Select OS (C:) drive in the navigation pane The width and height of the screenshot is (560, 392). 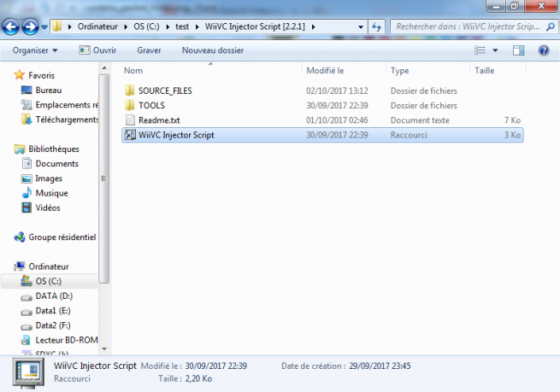click(50, 281)
